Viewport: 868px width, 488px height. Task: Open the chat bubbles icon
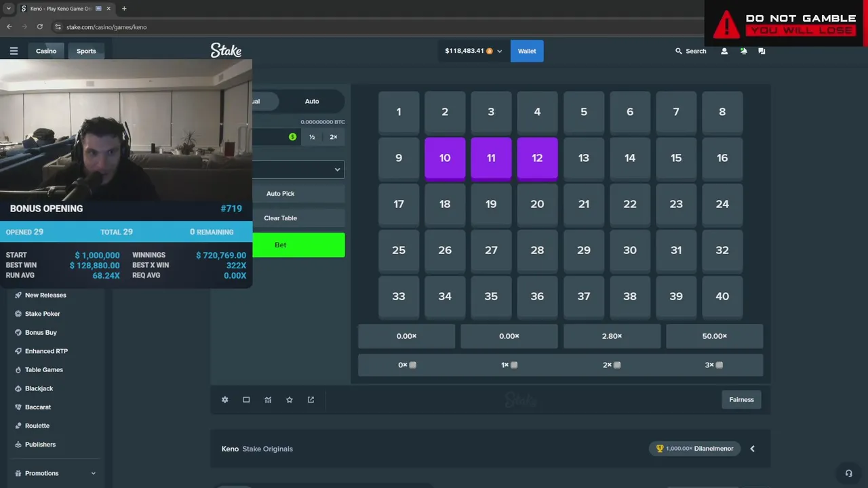tap(762, 51)
